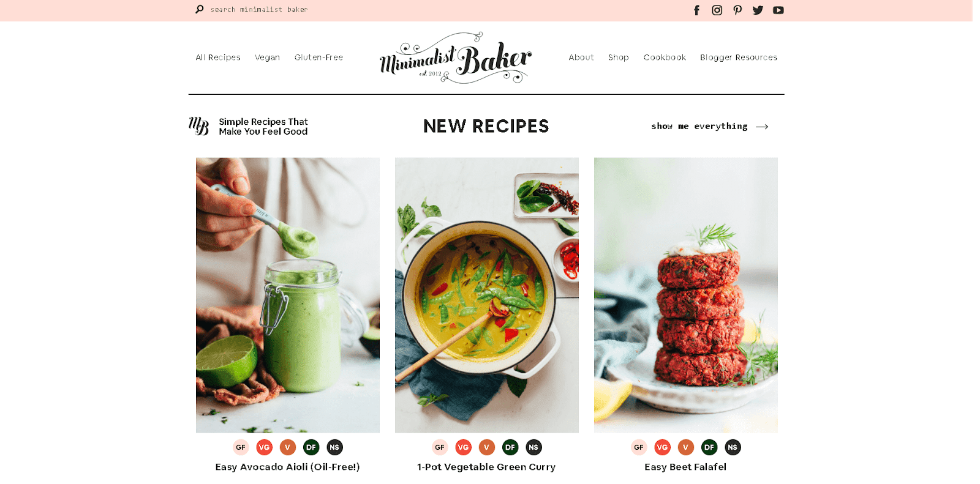Open the Instagram social icon
The height and width of the screenshot is (484, 980).
[x=717, y=10]
